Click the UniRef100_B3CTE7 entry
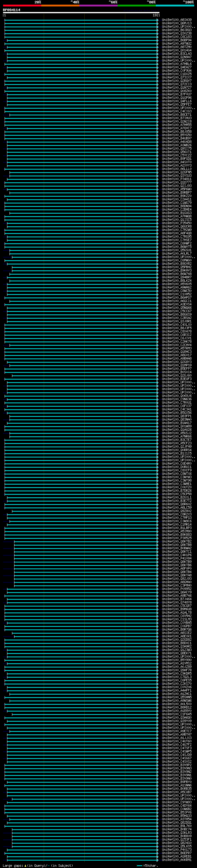 coord(176,440)
